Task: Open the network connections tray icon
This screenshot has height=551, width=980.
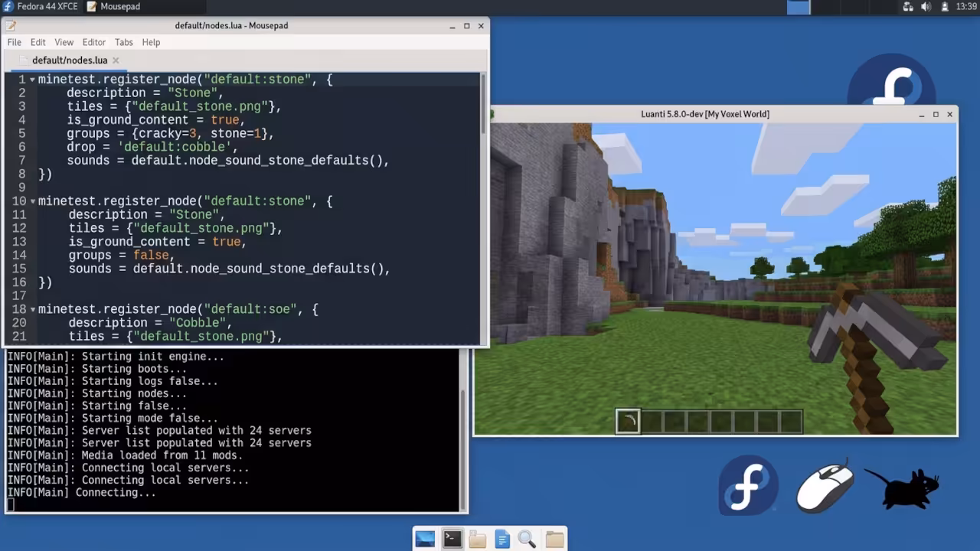Action: point(908,7)
